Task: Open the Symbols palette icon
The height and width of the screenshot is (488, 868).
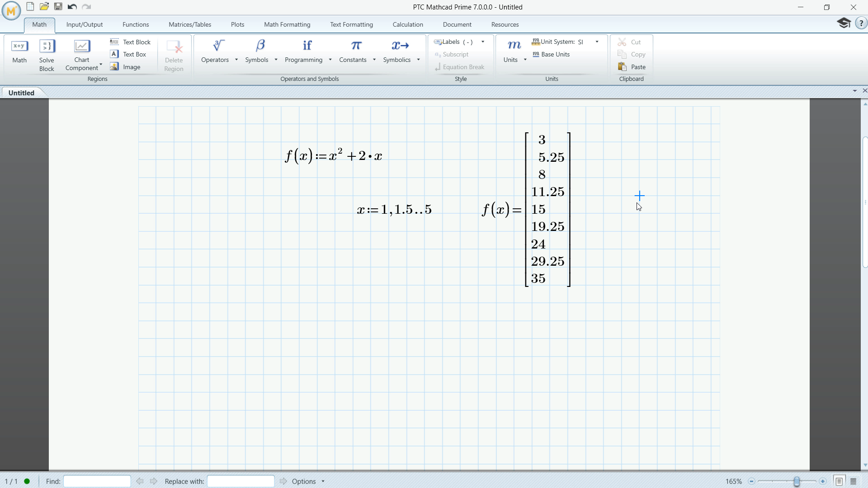Action: pyautogui.click(x=260, y=46)
